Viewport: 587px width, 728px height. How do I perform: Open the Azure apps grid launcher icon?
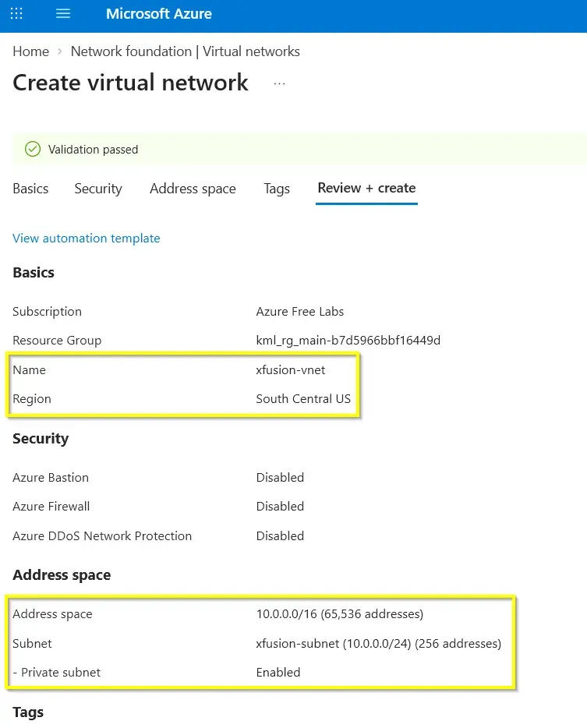[16, 13]
